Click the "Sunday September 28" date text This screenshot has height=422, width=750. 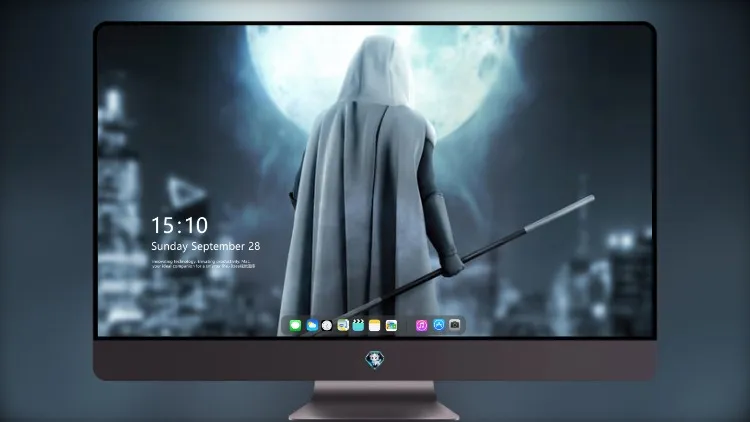(x=206, y=246)
